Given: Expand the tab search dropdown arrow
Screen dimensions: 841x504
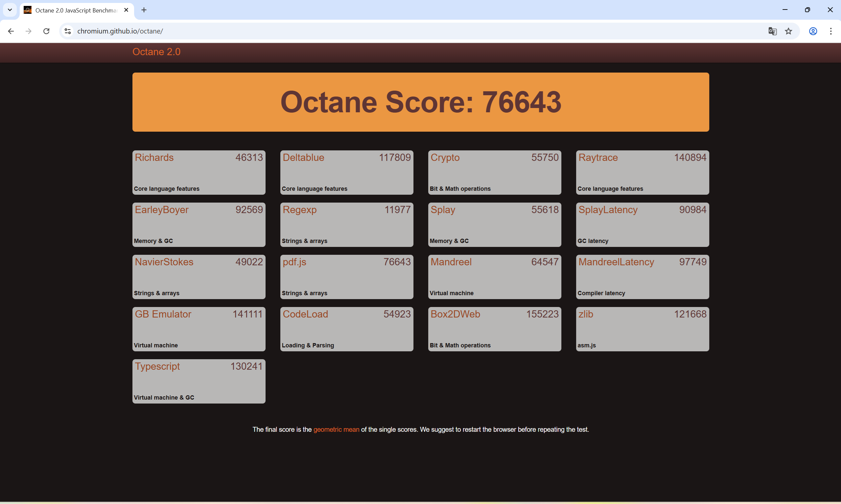Looking at the screenshot, I should point(10,10).
